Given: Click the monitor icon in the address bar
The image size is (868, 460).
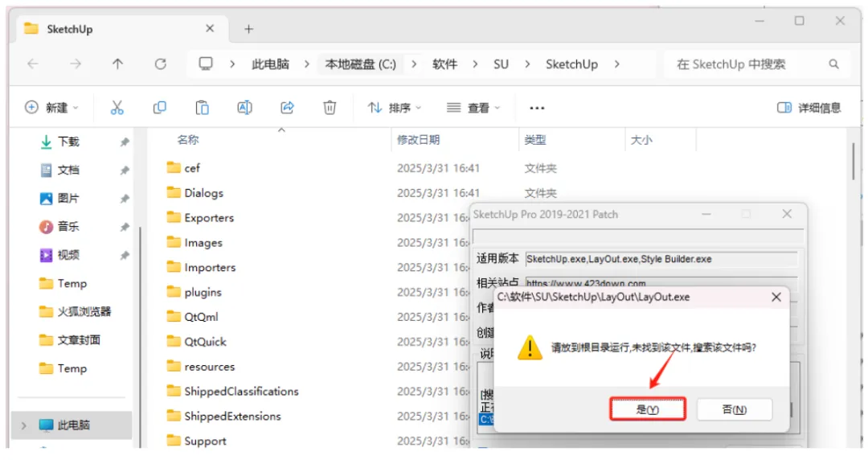Looking at the screenshot, I should 206,64.
